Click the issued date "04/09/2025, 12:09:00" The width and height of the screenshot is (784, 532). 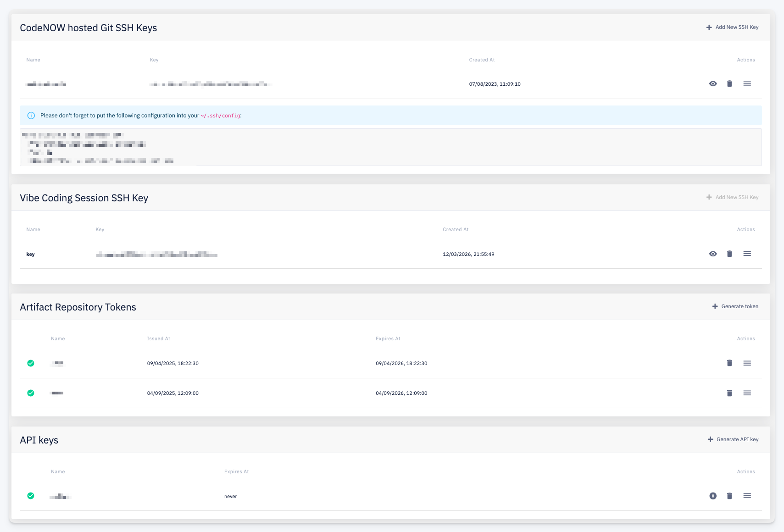[x=173, y=393]
